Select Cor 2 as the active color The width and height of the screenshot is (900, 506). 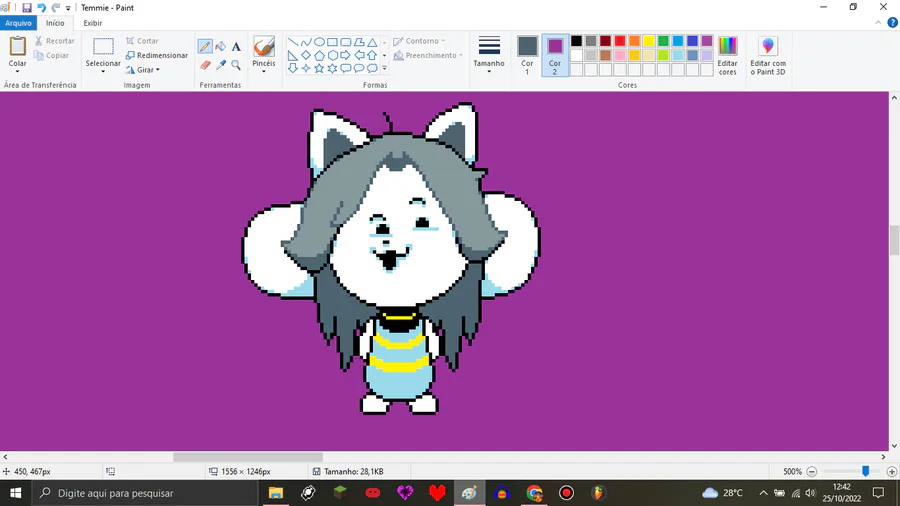[x=555, y=55]
